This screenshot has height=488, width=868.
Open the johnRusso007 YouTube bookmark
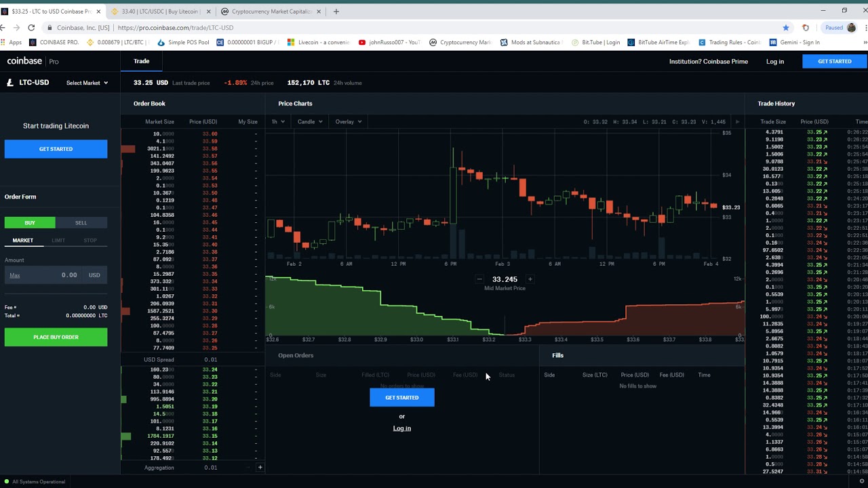[x=390, y=42]
